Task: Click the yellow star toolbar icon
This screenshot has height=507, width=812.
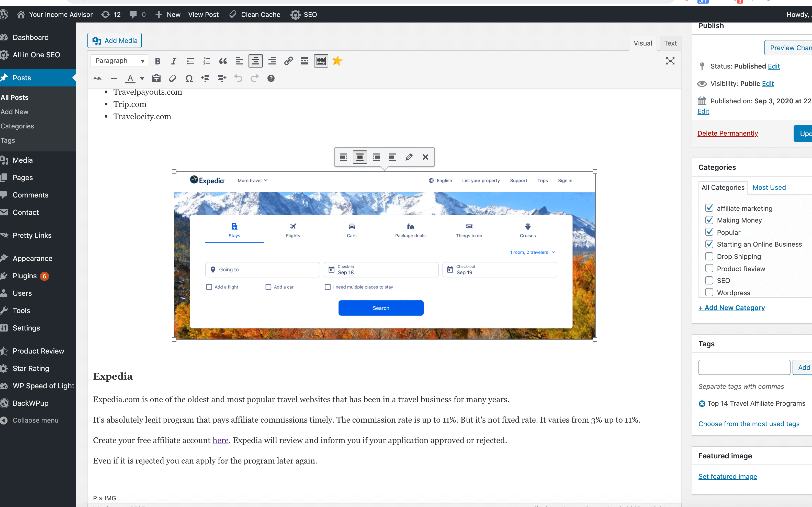Action: pos(337,61)
